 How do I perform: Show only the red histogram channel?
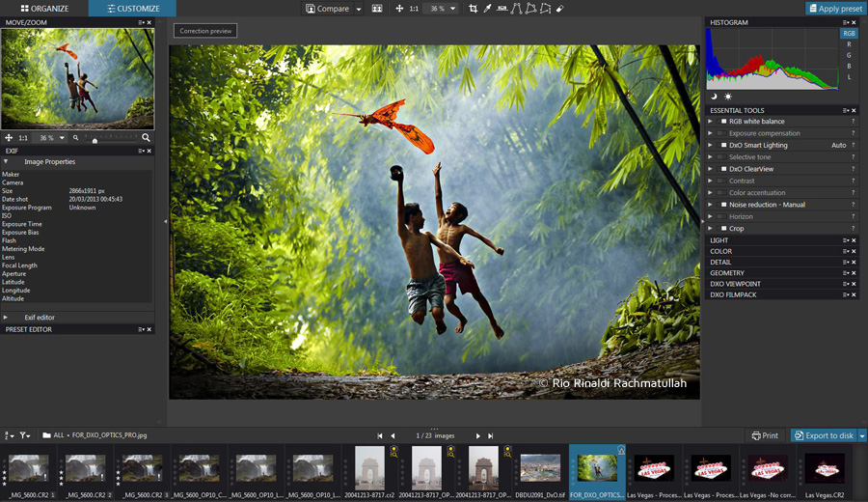pyautogui.click(x=849, y=44)
